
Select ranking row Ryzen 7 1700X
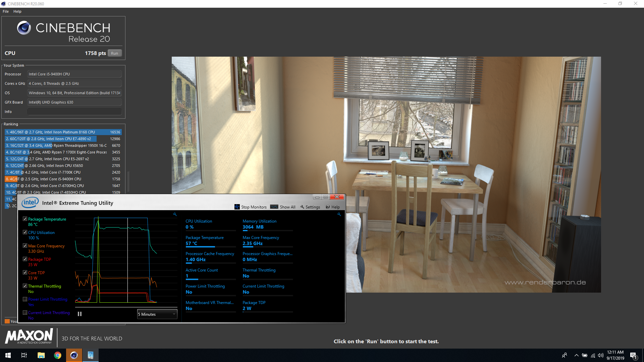pos(63,152)
